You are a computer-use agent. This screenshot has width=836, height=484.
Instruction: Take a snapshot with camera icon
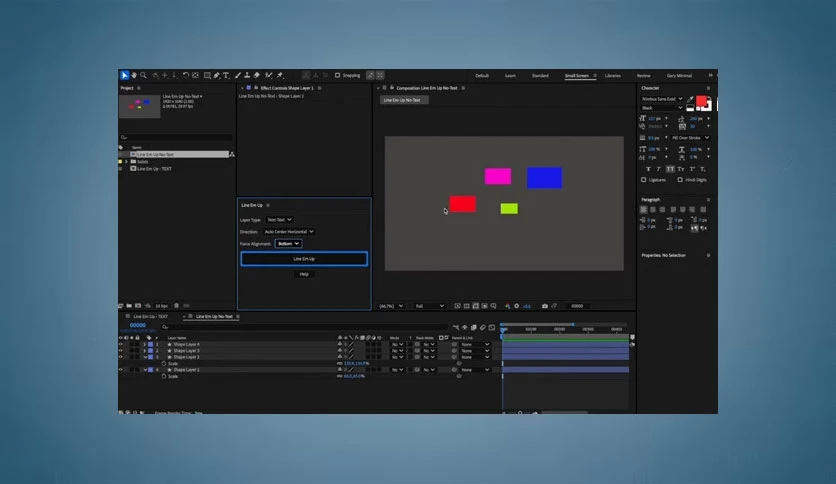(x=544, y=306)
